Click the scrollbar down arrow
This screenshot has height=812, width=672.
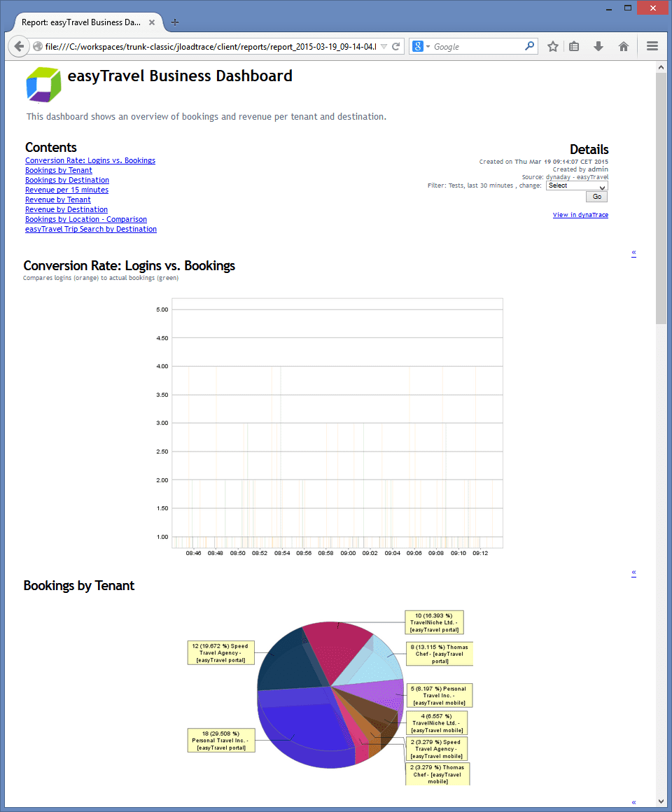tap(661, 801)
